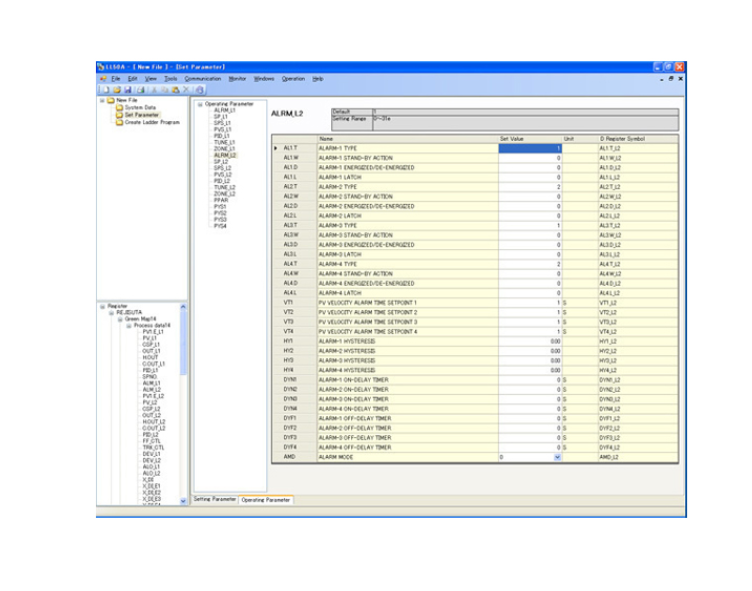This screenshot has height=591, width=752.
Task: Collapse the Operating Parameter tree node
Action: pos(199,103)
